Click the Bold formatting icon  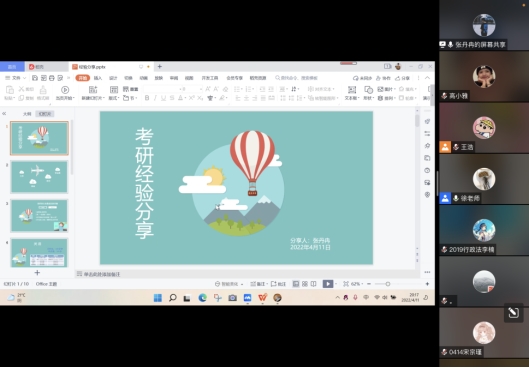147,98
